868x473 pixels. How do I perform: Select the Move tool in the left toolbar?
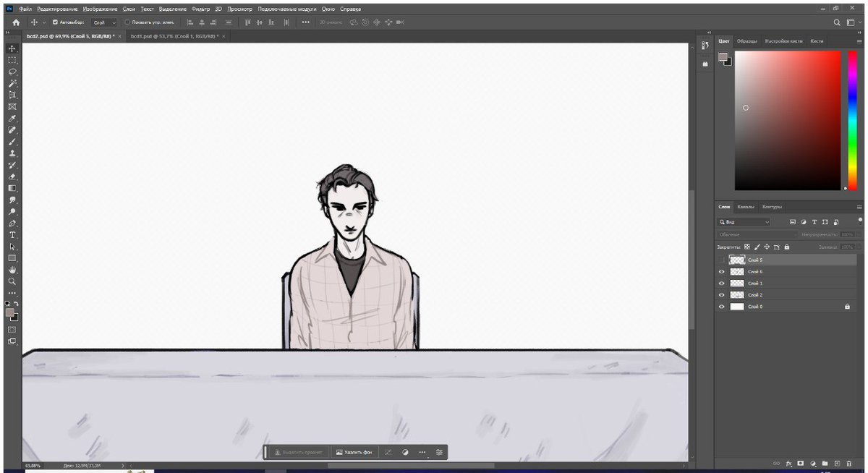(x=12, y=48)
